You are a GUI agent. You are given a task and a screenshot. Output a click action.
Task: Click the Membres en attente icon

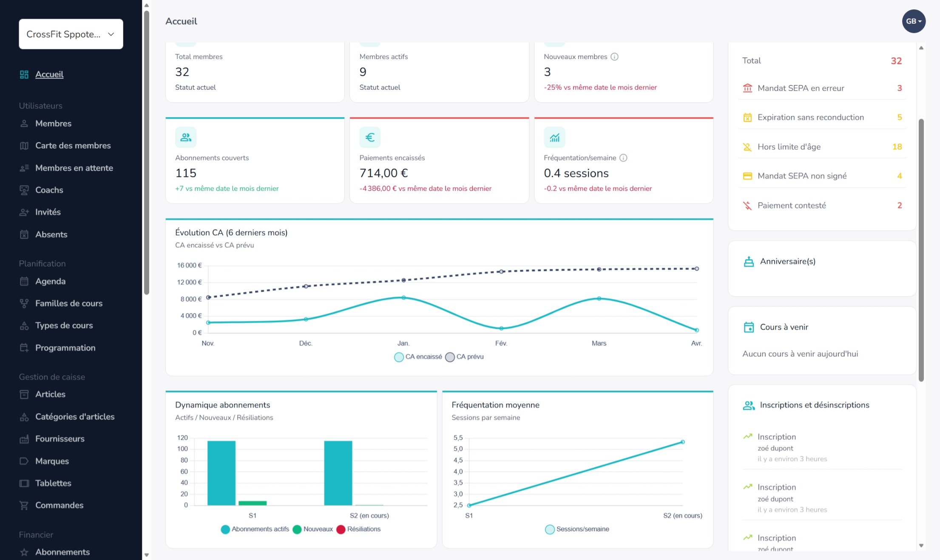pos(24,168)
